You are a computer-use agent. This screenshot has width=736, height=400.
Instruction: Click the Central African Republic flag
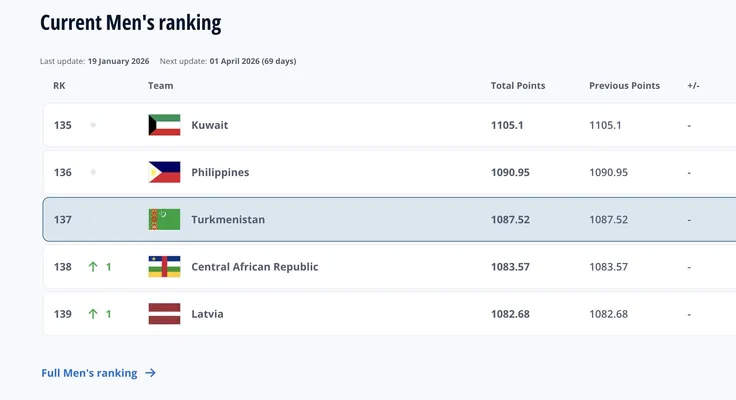164,267
